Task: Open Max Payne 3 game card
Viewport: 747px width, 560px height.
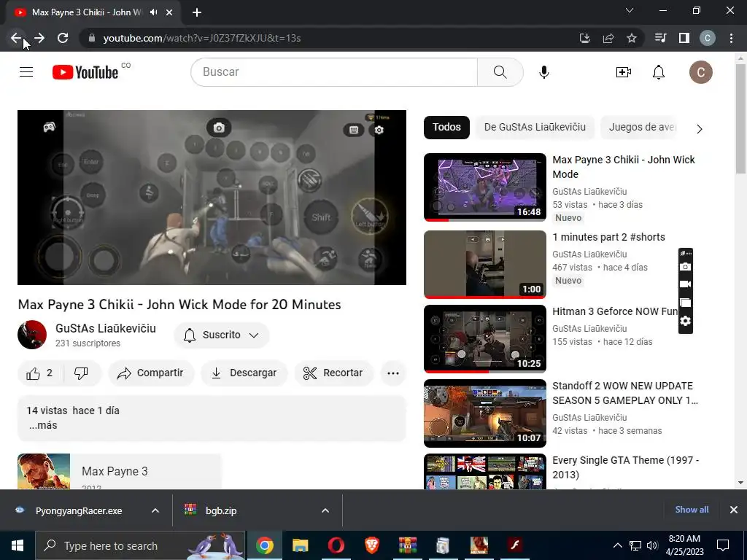Action: point(119,471)
